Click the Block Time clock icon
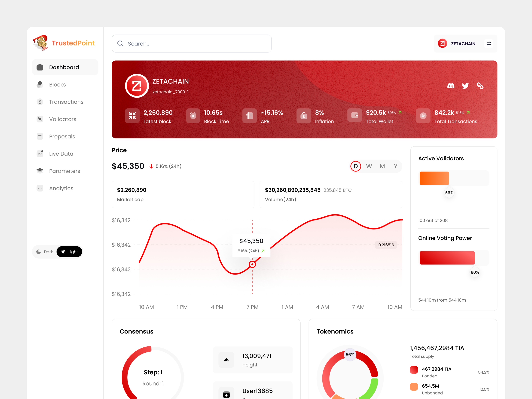This screenshot has height=399, width=532. [193, 116]
